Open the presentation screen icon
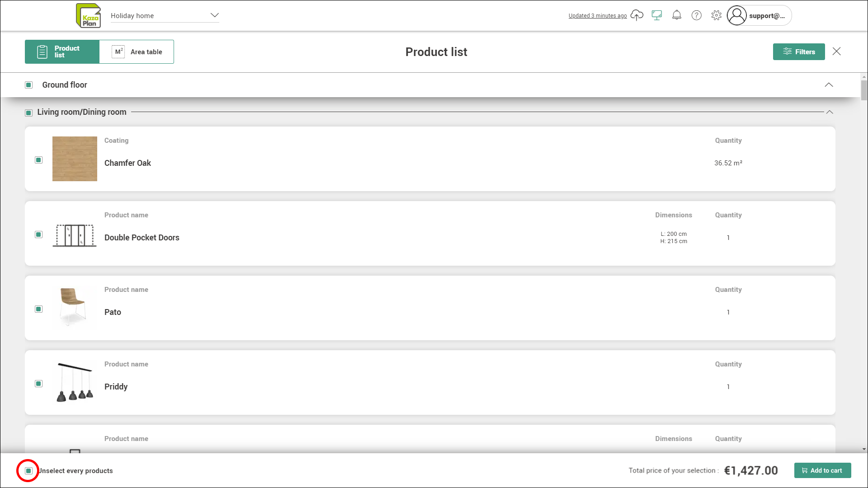This screenshot has width=868, height=488. 657,15
